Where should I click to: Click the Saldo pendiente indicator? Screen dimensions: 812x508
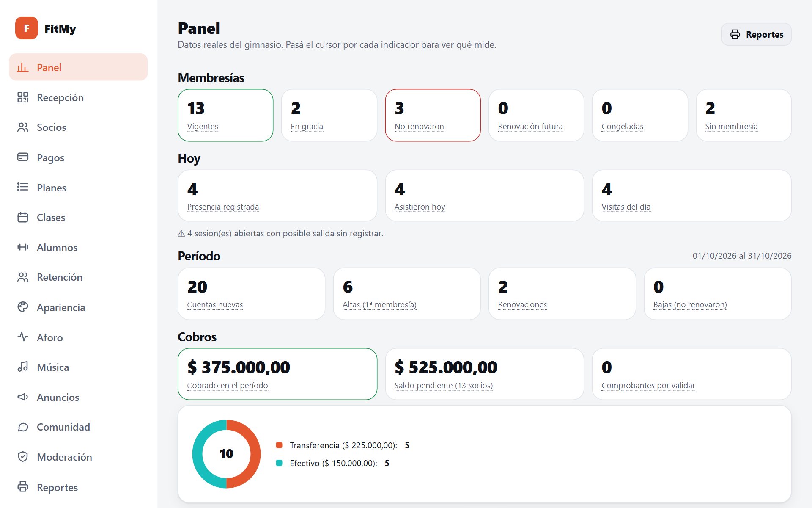pyautogui.click(x=484, y=374)
